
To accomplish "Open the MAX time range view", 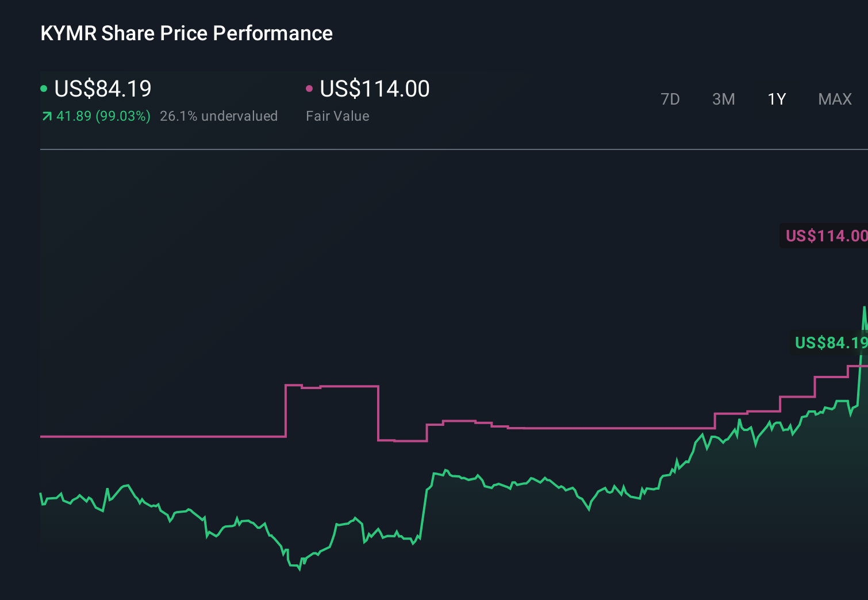I will click(x=834, y=99).
